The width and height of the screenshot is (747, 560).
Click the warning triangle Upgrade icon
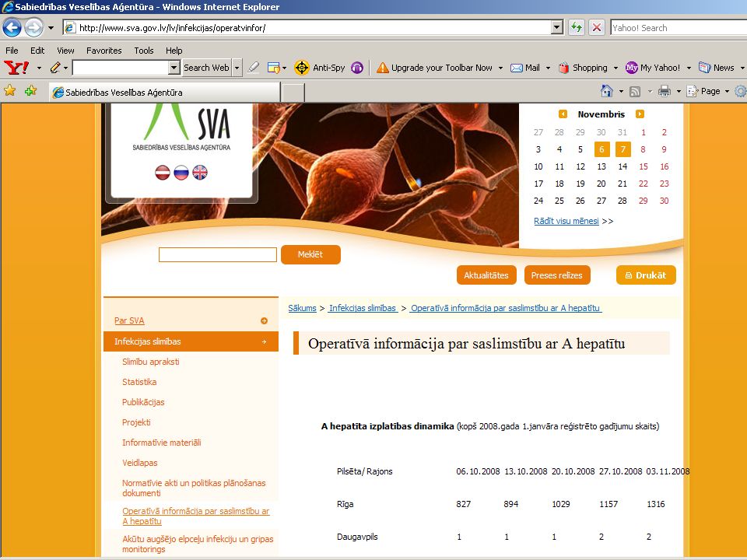tap(383, 68)
